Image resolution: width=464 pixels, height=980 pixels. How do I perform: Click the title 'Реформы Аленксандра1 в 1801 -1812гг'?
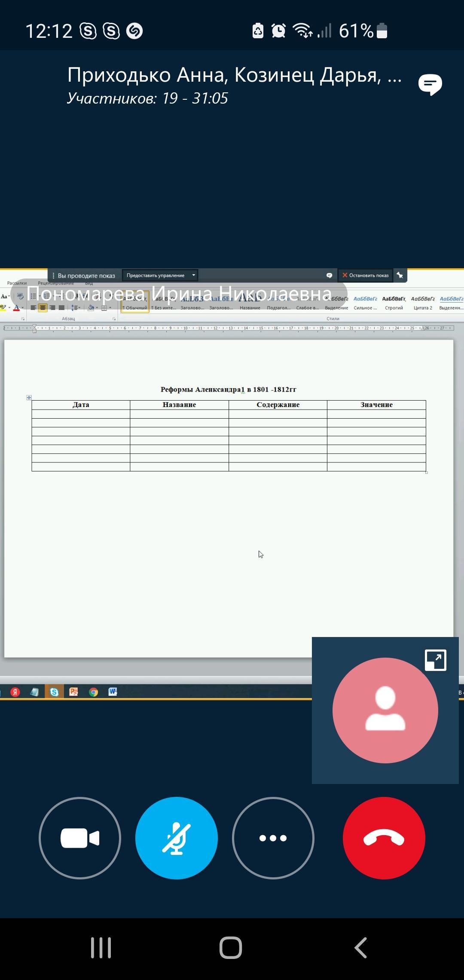pos(229,389)
